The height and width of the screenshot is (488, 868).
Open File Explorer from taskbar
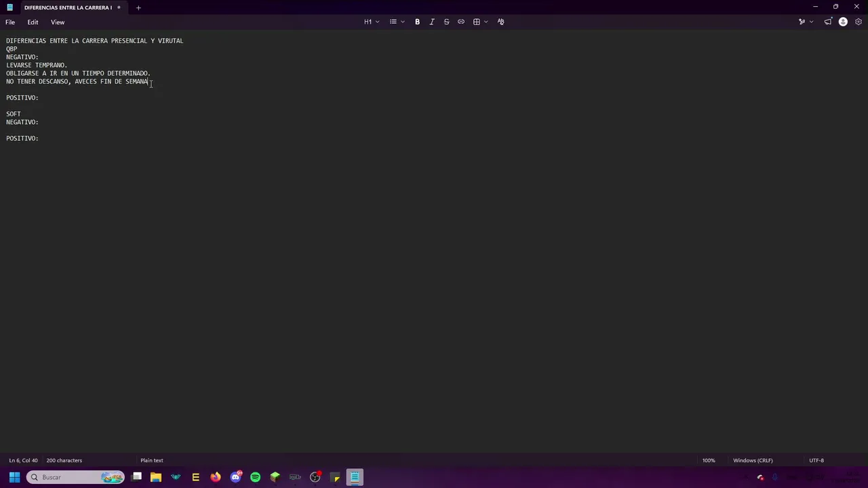pyautogui.click(x=156, y=477)
